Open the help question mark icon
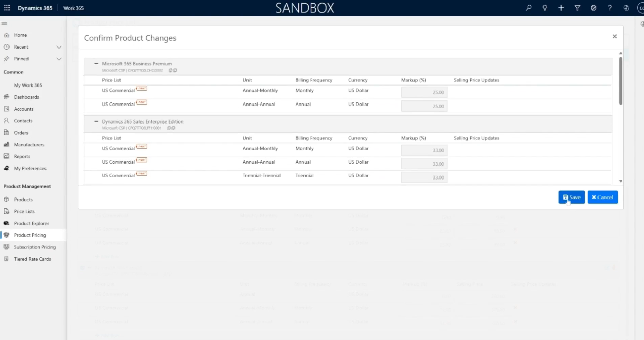Screen dimensions: 644x340 click(610, 8)
